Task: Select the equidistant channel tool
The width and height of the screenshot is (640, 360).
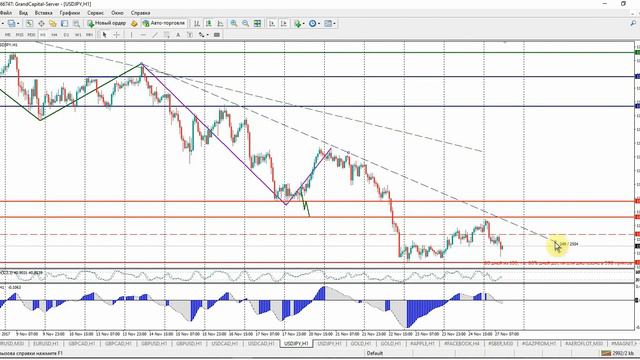Action: [167, 35]
